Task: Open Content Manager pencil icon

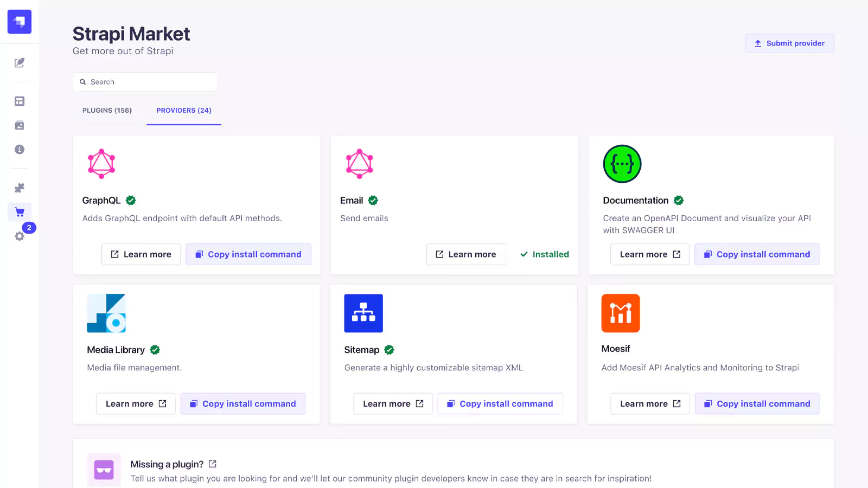Action: 20,63
